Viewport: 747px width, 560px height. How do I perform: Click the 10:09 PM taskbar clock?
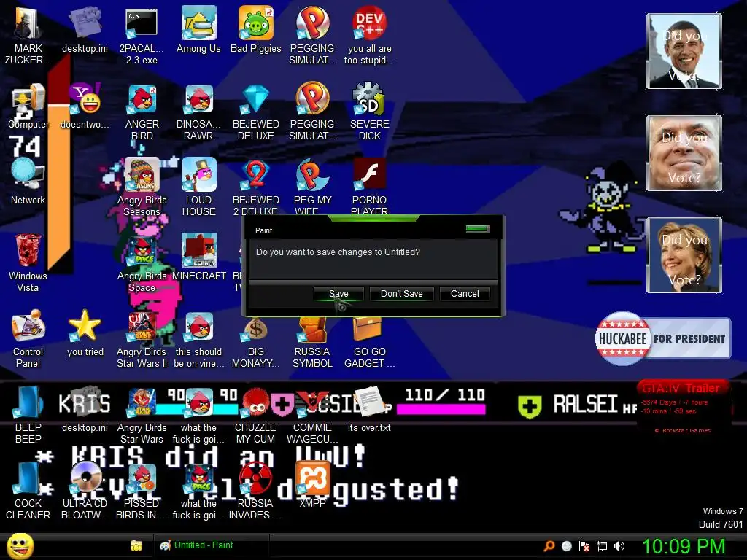click(x=684, y=546)
